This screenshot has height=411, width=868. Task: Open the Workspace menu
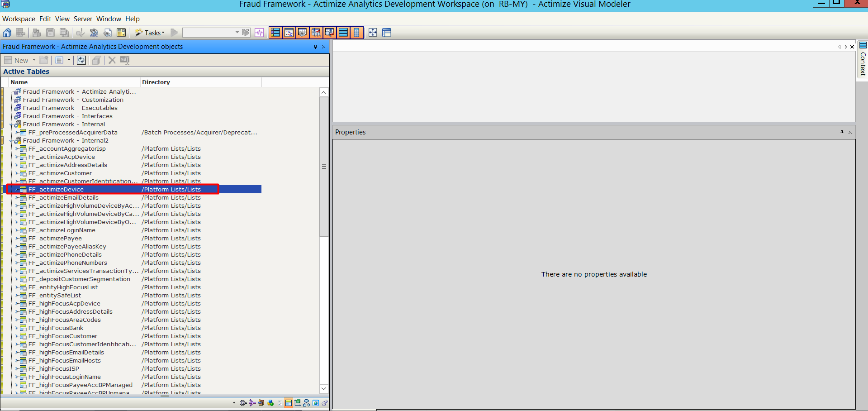[x=19, y=19]
